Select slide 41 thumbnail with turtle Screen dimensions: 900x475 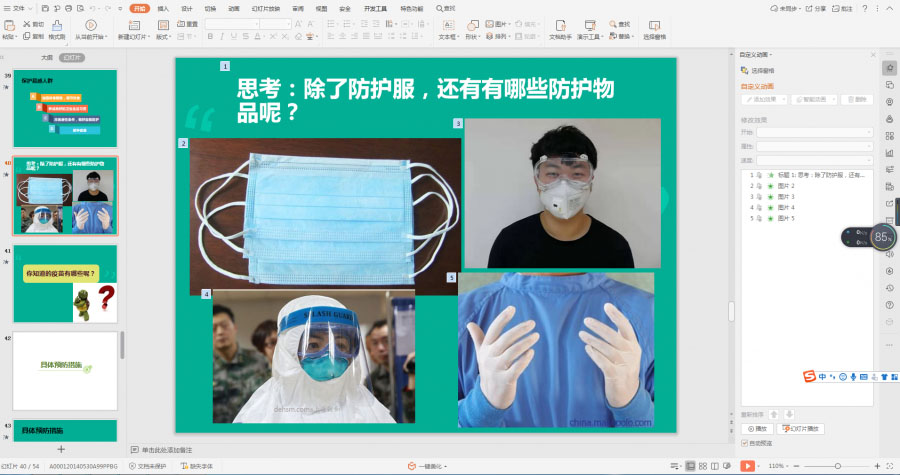[x=65, y=284]
